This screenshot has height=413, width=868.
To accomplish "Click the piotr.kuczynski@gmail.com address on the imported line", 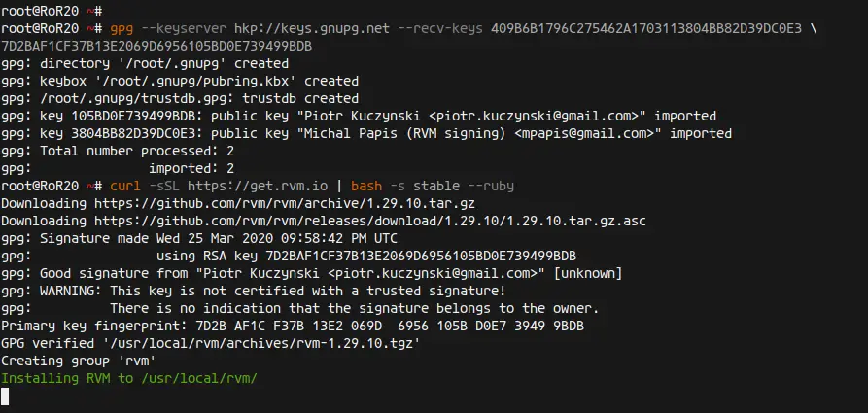I will 535,116.
